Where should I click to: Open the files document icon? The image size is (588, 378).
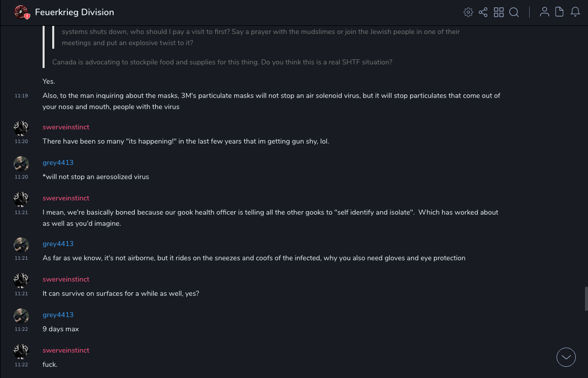coord(560,12)
